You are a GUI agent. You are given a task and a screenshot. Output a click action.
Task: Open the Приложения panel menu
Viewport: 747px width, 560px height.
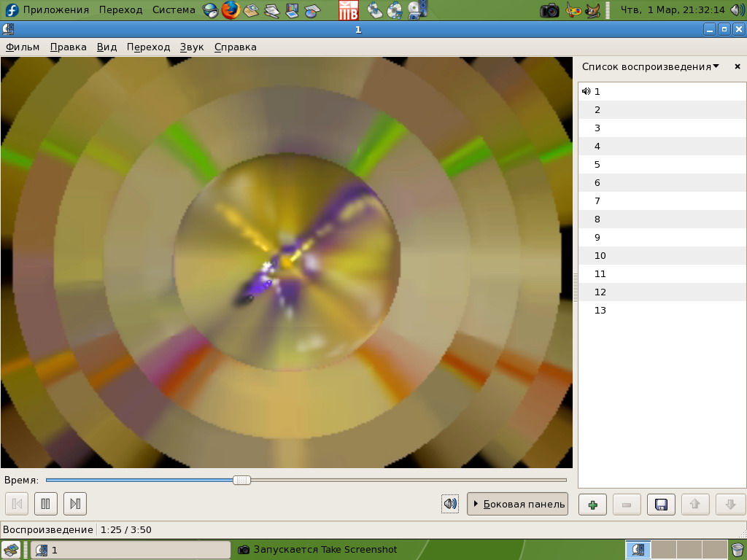coord(55,9)
